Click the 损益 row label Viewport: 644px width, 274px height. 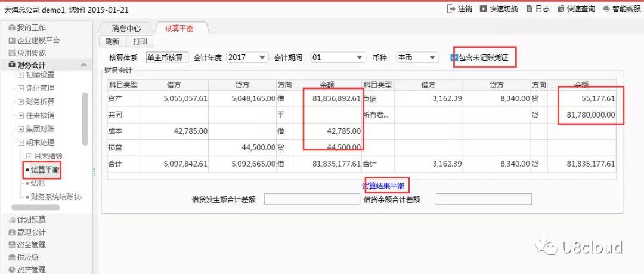tap(115, 147)
